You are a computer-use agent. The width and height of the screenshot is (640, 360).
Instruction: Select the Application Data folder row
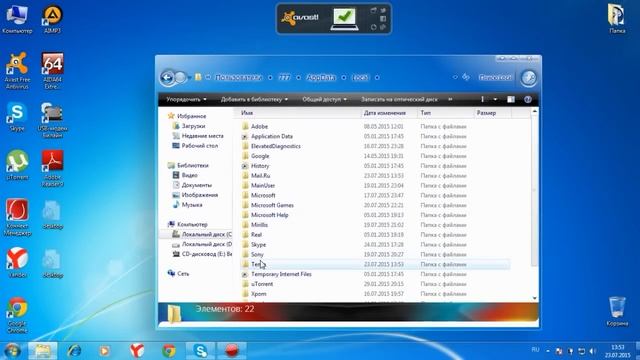(x=375, y=136)
